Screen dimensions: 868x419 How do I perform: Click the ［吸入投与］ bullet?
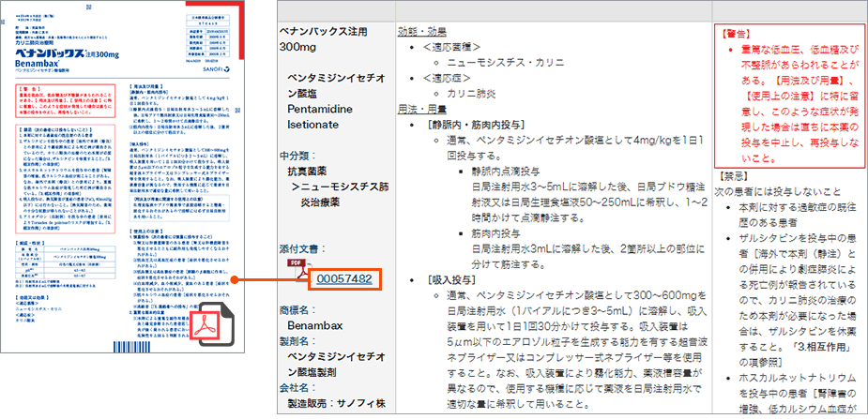click(x=451, y=279)
